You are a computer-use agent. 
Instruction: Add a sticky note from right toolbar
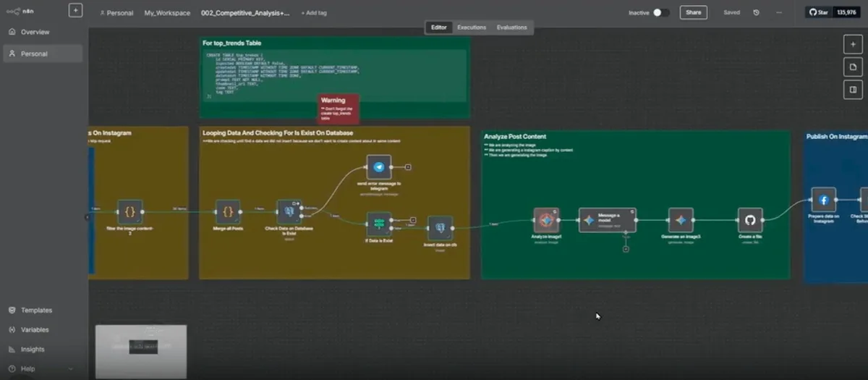pyautogui.click(x=852, y=67)
